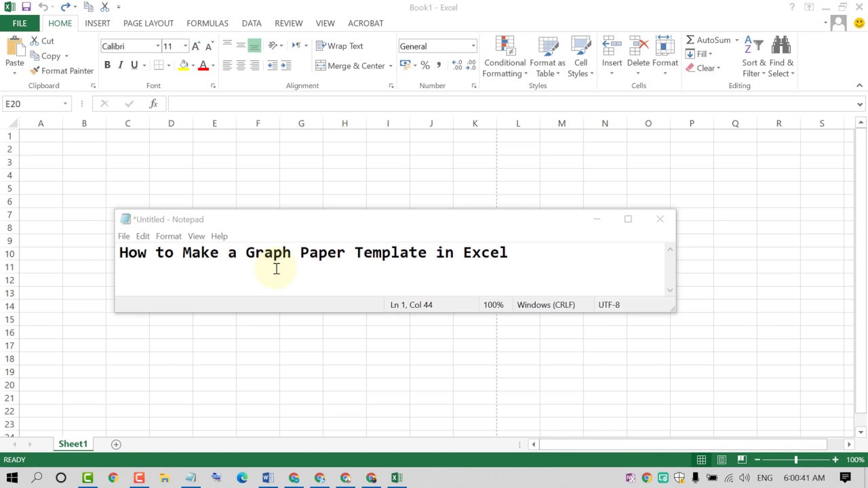The height and width of the screenshot is (488, 868).
Task: Open Windows Start button on taskbar
Action: click(12, 478)
